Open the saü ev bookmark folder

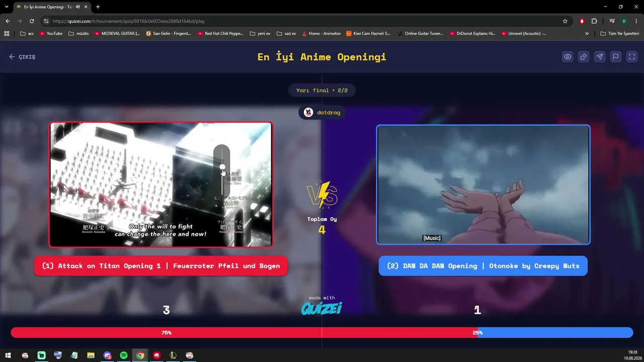(286, 34)
